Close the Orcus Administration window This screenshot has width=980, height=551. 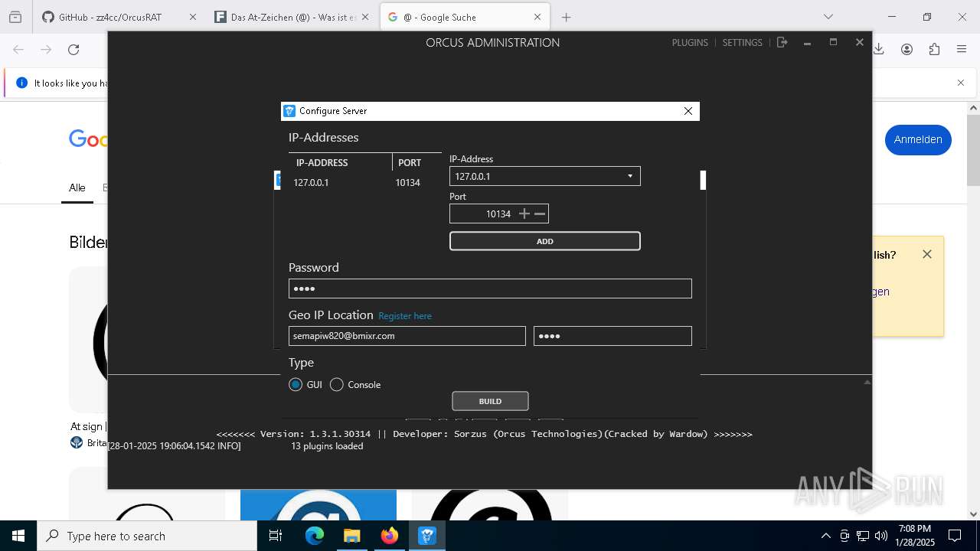point(860,43)
